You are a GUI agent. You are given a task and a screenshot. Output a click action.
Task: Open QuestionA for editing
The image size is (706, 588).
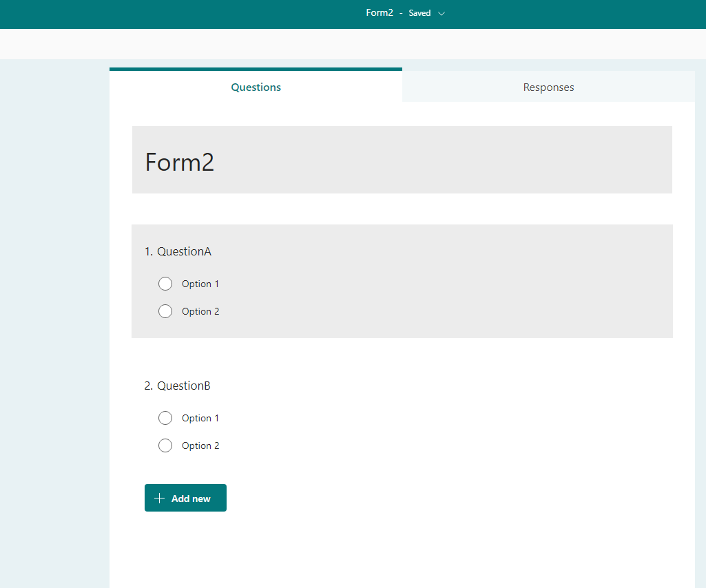(185, 251)
